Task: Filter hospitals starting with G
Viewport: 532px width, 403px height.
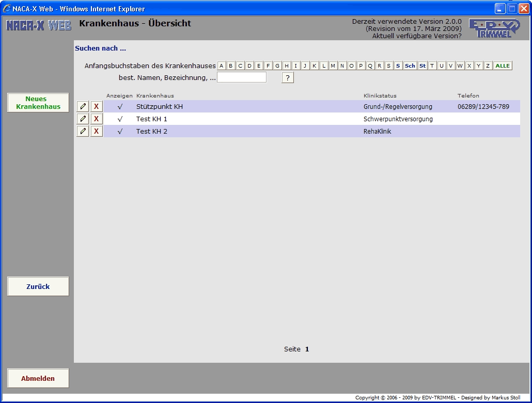Action: (277, 66)
